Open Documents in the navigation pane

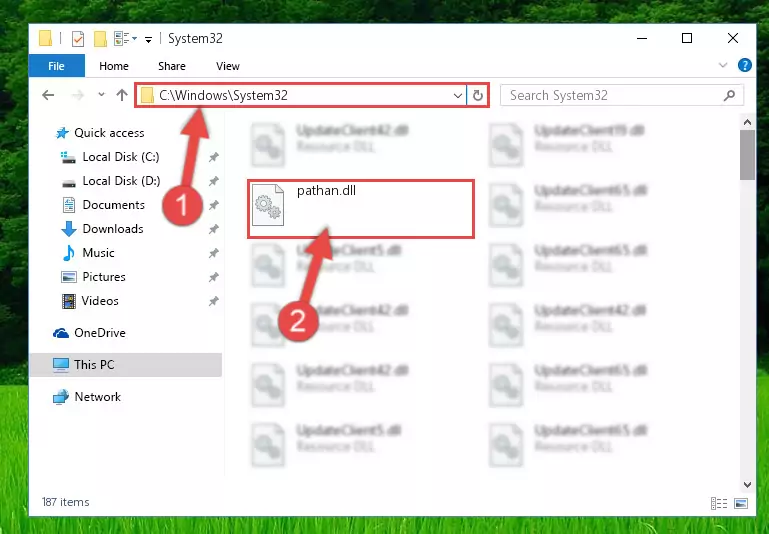click(113, 205)
